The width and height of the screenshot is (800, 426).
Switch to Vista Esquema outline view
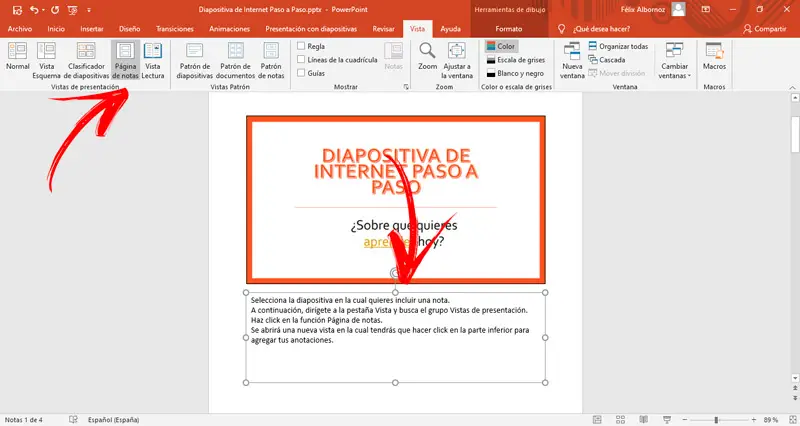(46, 60)
